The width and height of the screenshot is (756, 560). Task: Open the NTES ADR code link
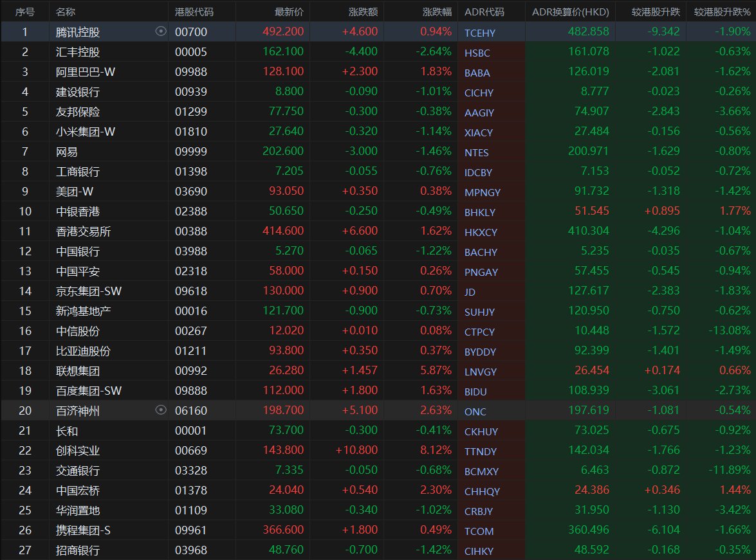(476, 152)
